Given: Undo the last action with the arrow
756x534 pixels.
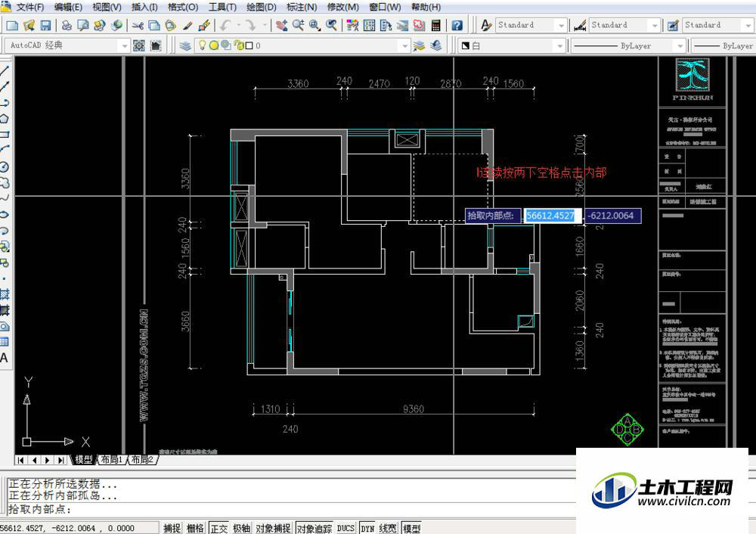Looking at the screenshot, I should [x=225, y=25].
